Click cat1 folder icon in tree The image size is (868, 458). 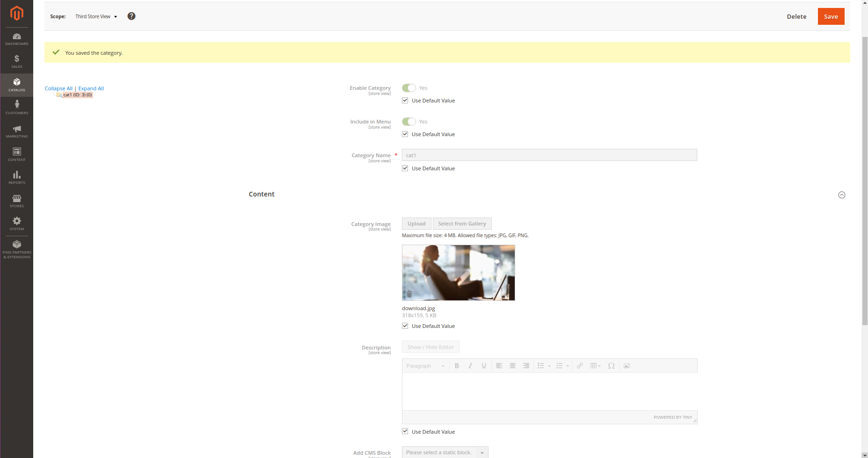point(59,95)
